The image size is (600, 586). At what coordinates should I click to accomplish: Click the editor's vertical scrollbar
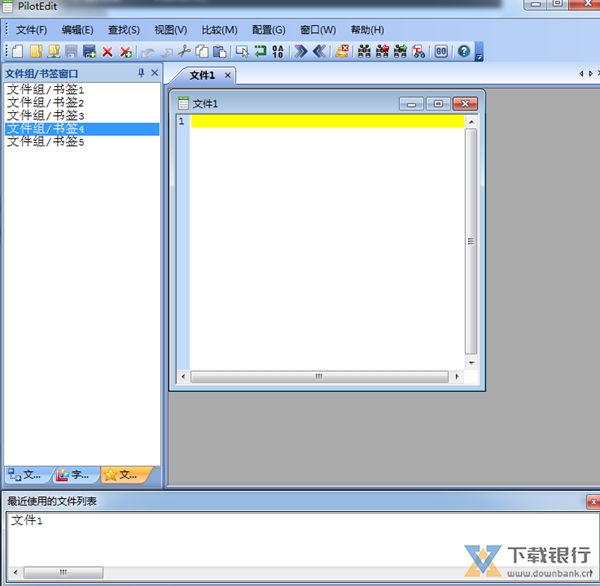(471, 242)
